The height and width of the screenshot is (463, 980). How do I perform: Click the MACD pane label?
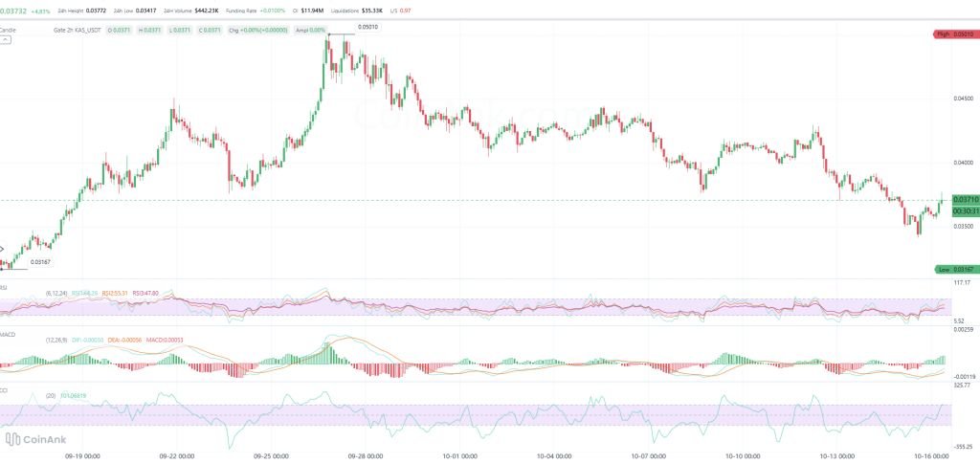(8, 335)
